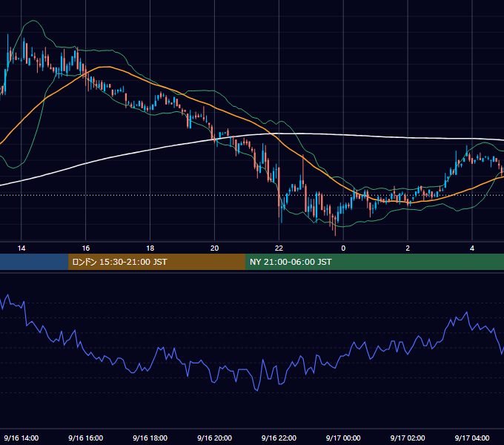Click the 14 hour label on price chart axis
The image size is (504, 445).
[x=21, y=248]
